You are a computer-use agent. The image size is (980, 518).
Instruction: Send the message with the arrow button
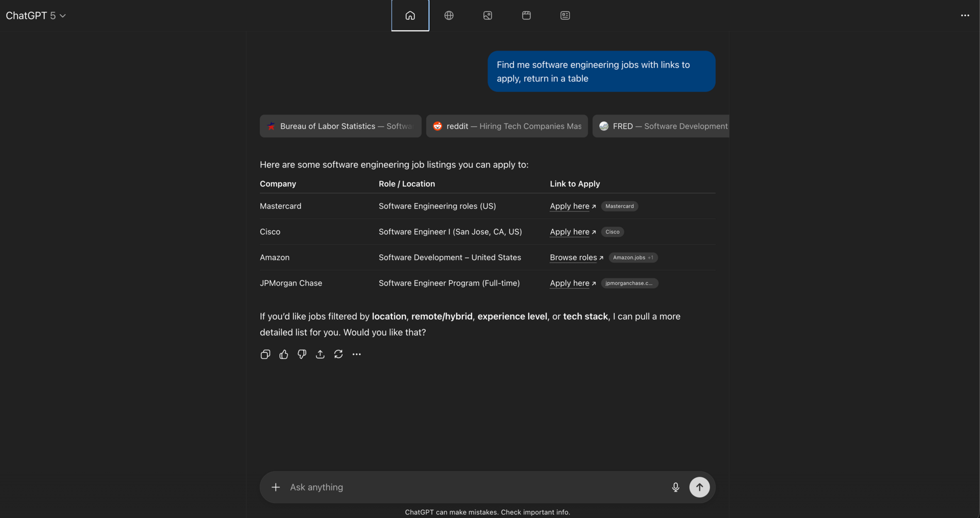(x=700, y=487)
